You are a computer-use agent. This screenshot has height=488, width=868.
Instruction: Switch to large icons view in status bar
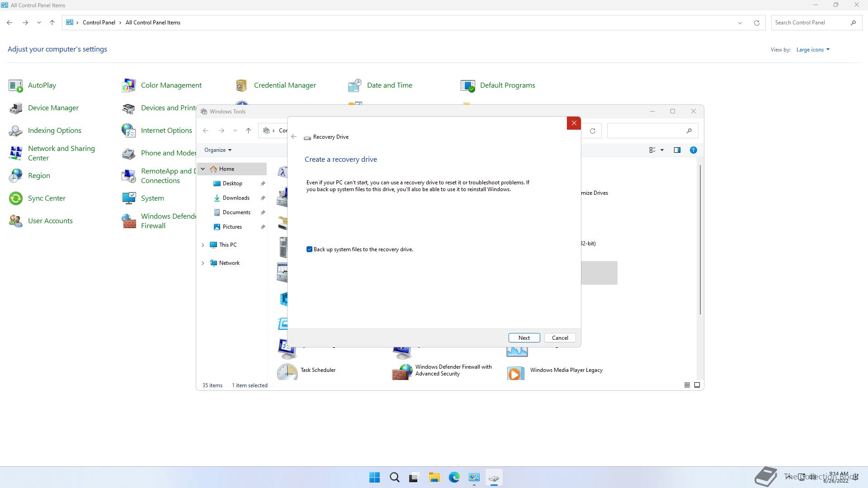[x=697, y=385]
